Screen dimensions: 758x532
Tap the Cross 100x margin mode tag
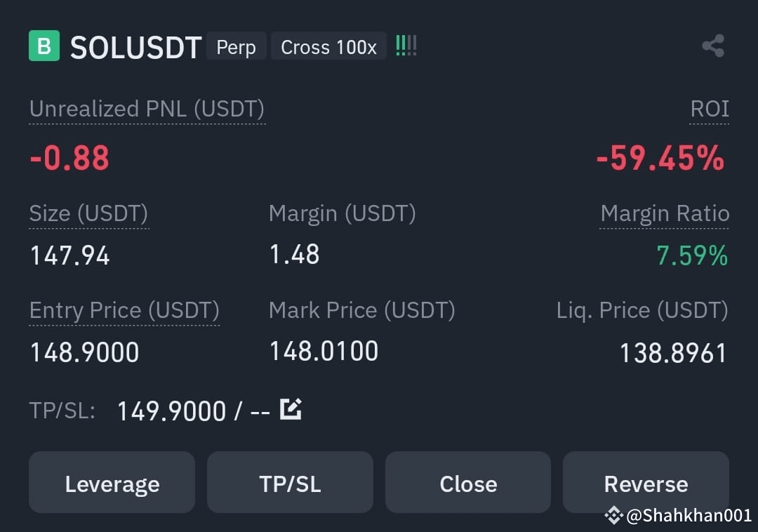coord(328,47)
